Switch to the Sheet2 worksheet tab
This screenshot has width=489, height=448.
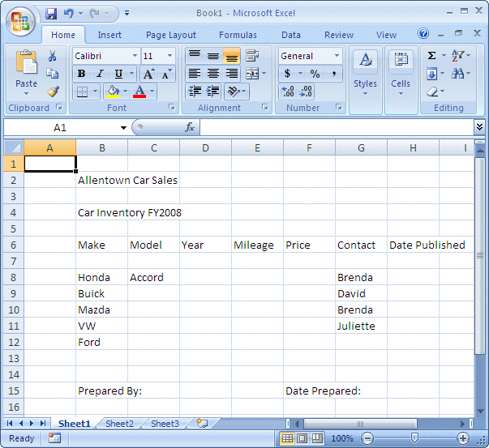pyautogui.click(x=119, y=424)
